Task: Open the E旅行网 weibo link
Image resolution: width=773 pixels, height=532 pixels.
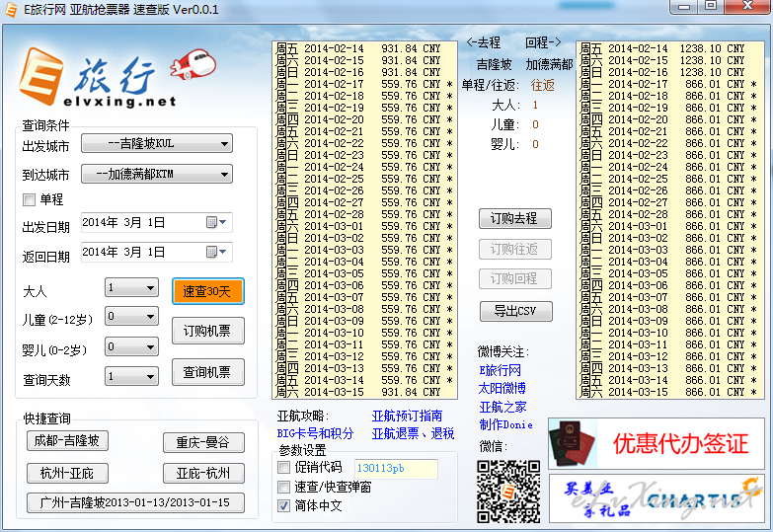Action: [500, 370]
